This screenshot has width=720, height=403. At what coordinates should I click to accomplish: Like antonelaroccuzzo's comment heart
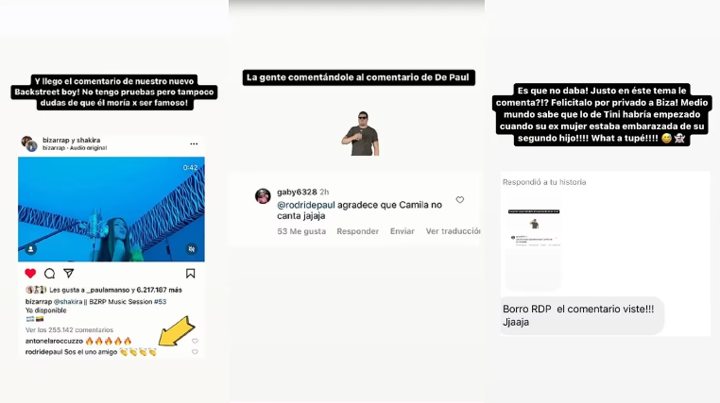click(x=195, y=341)
